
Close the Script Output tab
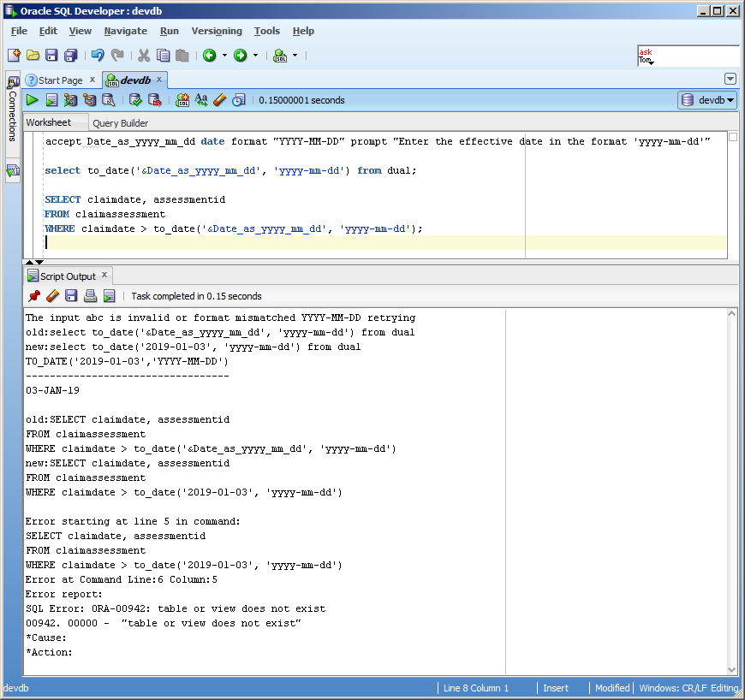[x=104, y=276]
